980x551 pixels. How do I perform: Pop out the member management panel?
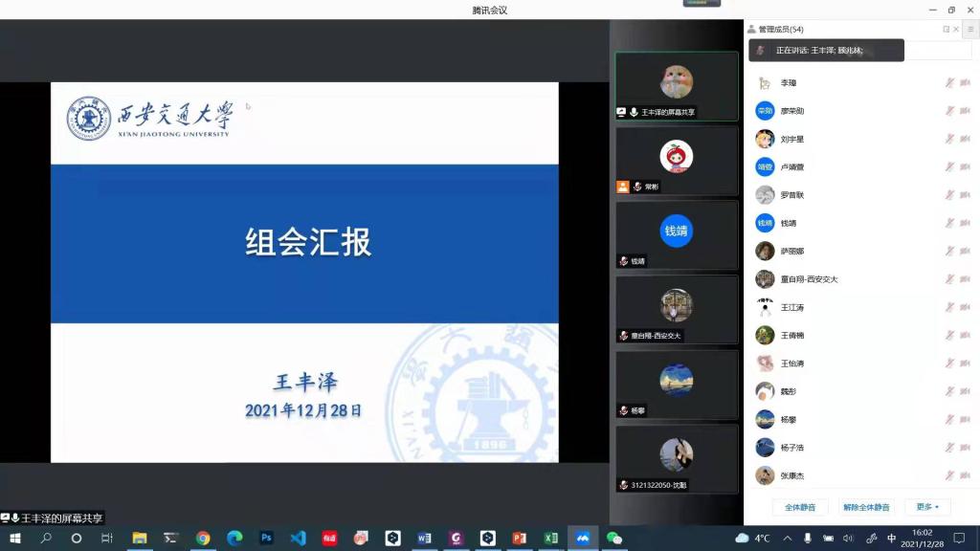coord(946,30)
